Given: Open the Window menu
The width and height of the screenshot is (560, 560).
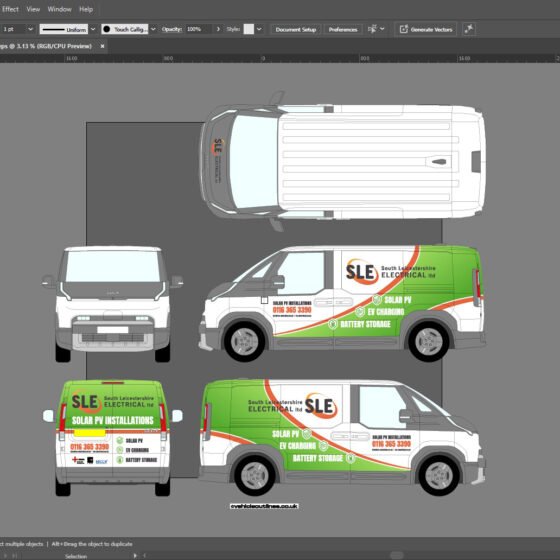Looking at the screenshot, I should [x=60, y=9].
